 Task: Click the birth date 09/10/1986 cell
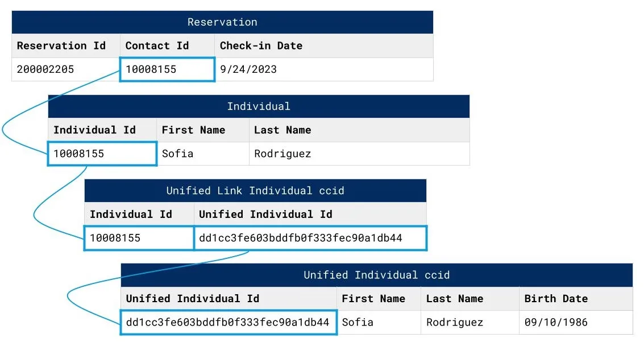[x=556, y=322]
